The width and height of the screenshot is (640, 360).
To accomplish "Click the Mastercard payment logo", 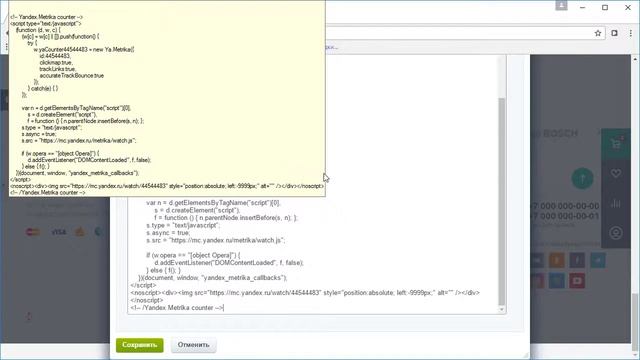I will (33, 232).
